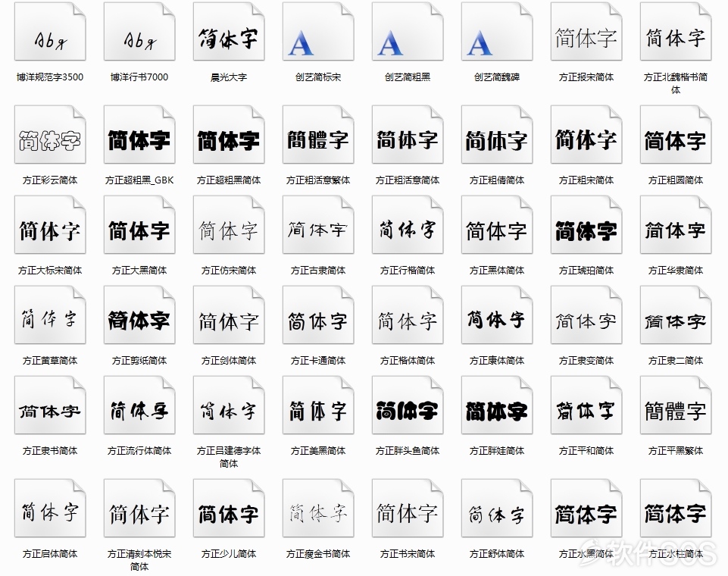This screenshot has width=728, height=576.
Task: Select the 方正平黑繁体 font thumbnail
Action: (676, 405)
